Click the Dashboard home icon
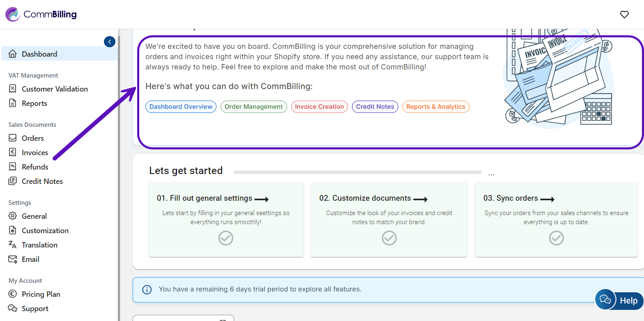 pos(13,54)
